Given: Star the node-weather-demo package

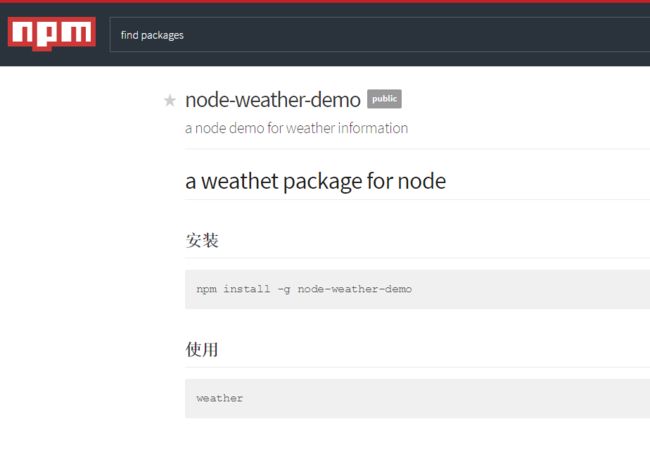Looking at the screenshot, I should [170, 100].
